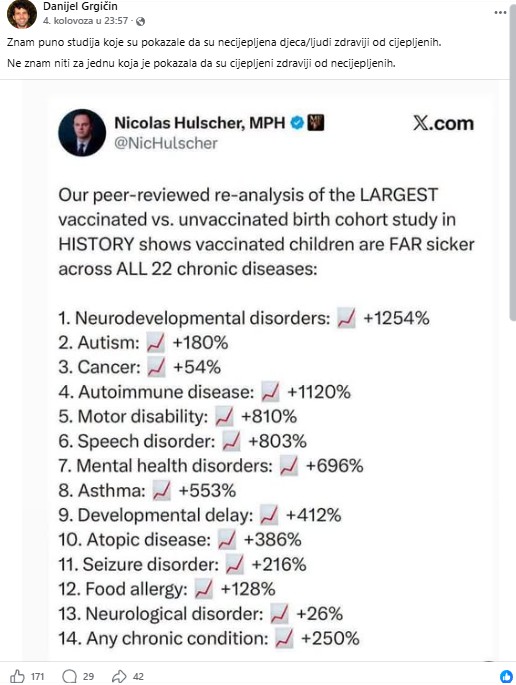
Task: Show the 29 comments count
Action: (89, 676)
